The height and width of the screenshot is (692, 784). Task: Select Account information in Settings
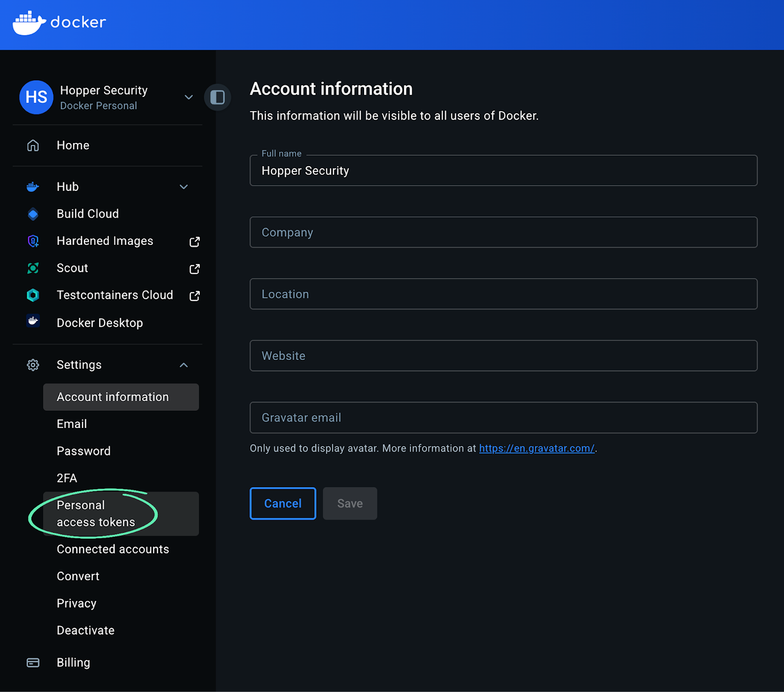(x=121, y=397)
